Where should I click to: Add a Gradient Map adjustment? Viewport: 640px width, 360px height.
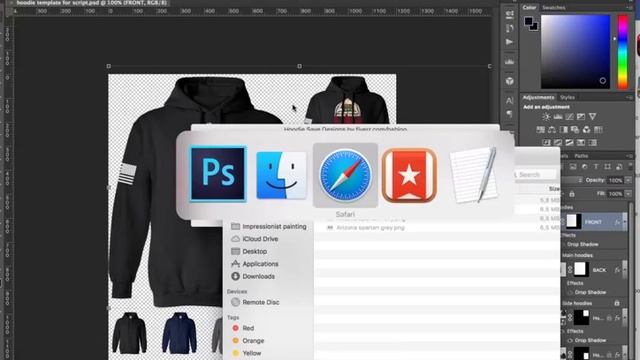point(580,142)
